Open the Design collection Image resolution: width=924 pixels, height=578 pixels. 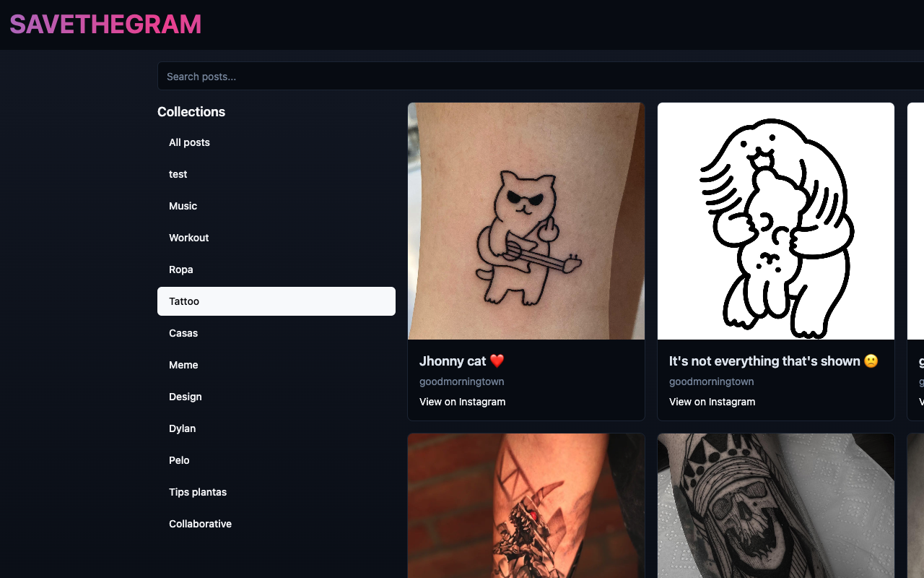(x=276, y=397)
